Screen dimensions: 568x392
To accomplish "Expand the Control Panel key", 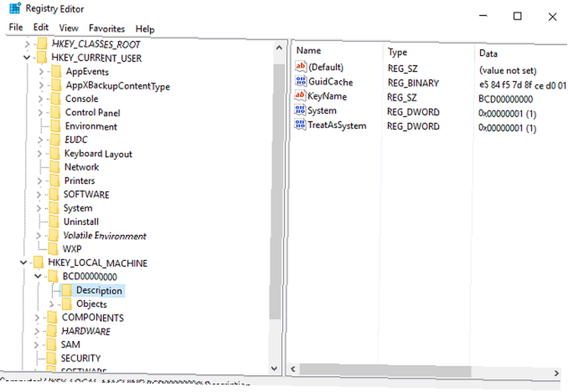I will (40, 112).
